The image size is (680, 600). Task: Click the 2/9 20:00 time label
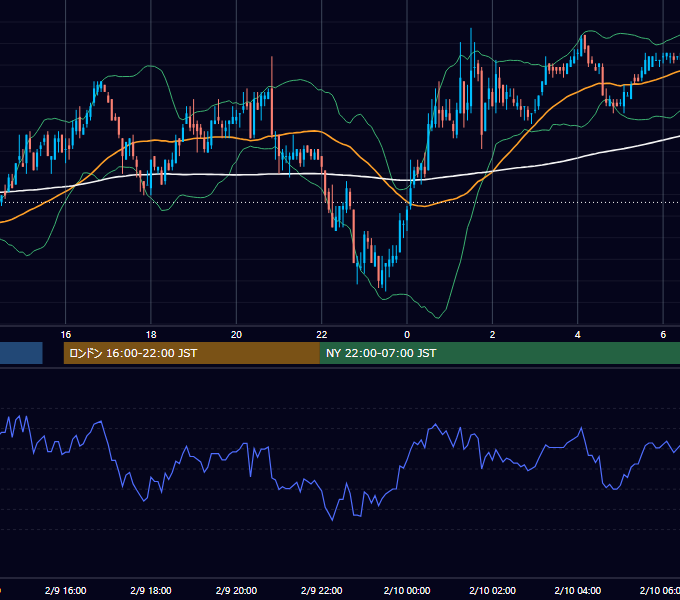[236, 590]
